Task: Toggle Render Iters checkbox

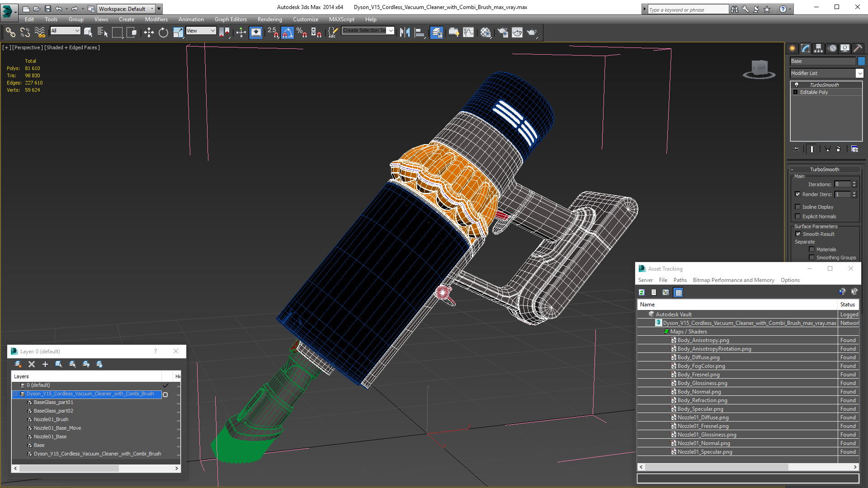Action: click(797, 194)
